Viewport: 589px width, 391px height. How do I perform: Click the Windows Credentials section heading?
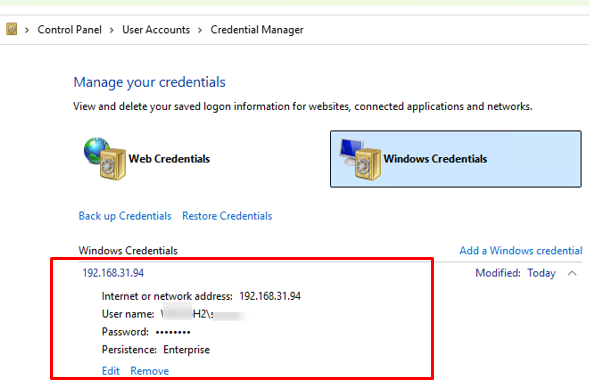click(128, 251)
